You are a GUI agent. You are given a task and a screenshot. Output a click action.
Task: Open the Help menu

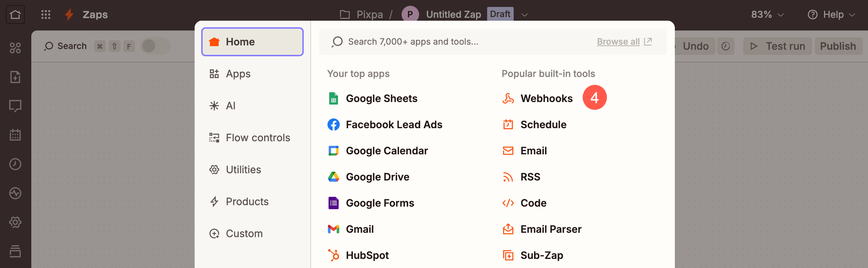click(831, 15)
